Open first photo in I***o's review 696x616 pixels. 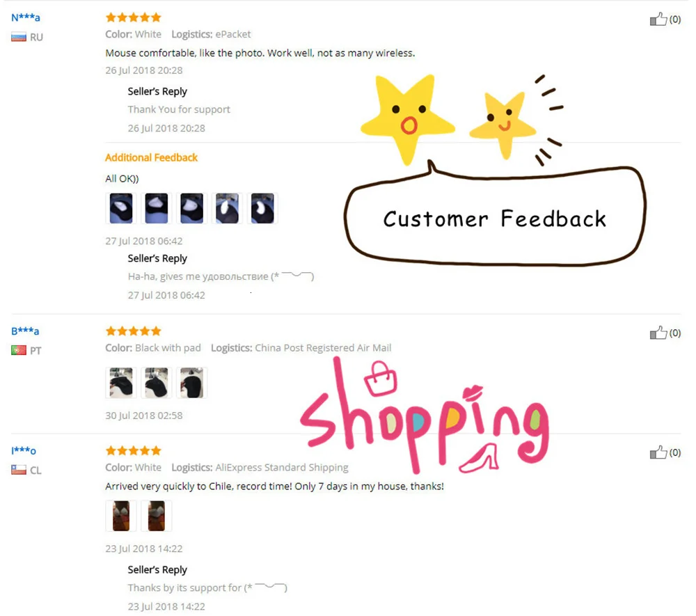(120, 516)
